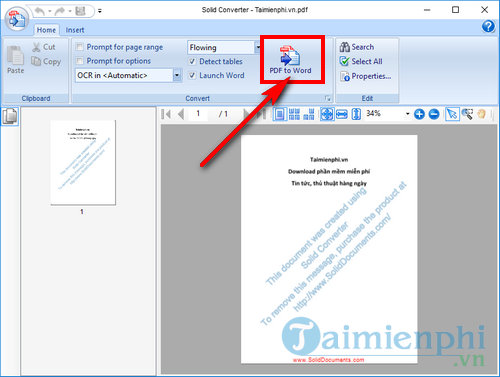Maximize the Solid Converter window

tap(455, 10)
